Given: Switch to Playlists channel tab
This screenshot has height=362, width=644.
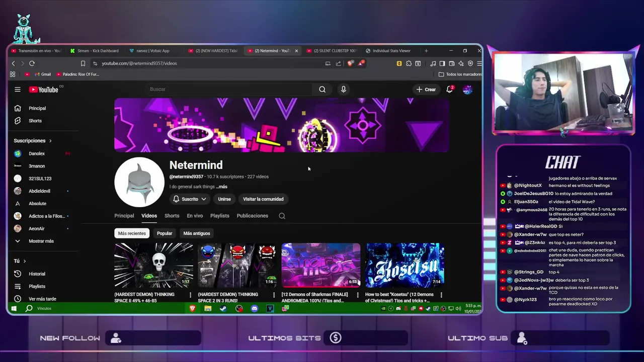Looking at the screenshot, I should 220,216.
